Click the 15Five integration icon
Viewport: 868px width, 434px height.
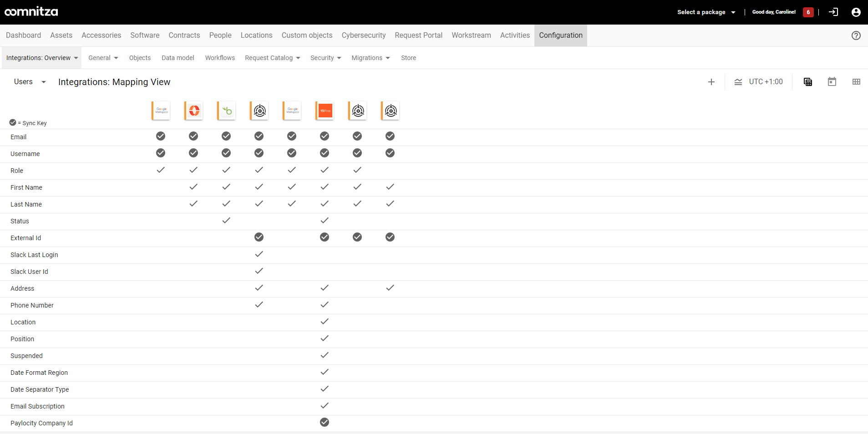pos(325,111)
